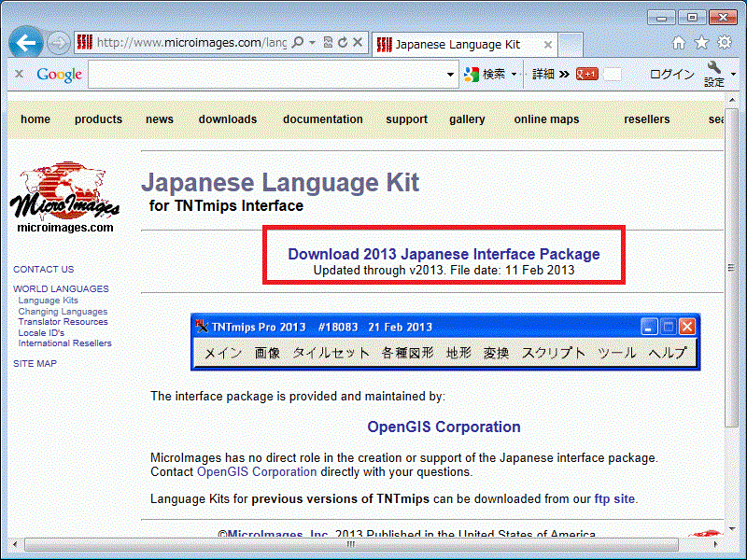747x560 pixels.
Task: Open the OpenGIS Corporation heading link
Action: pos(444,427)
